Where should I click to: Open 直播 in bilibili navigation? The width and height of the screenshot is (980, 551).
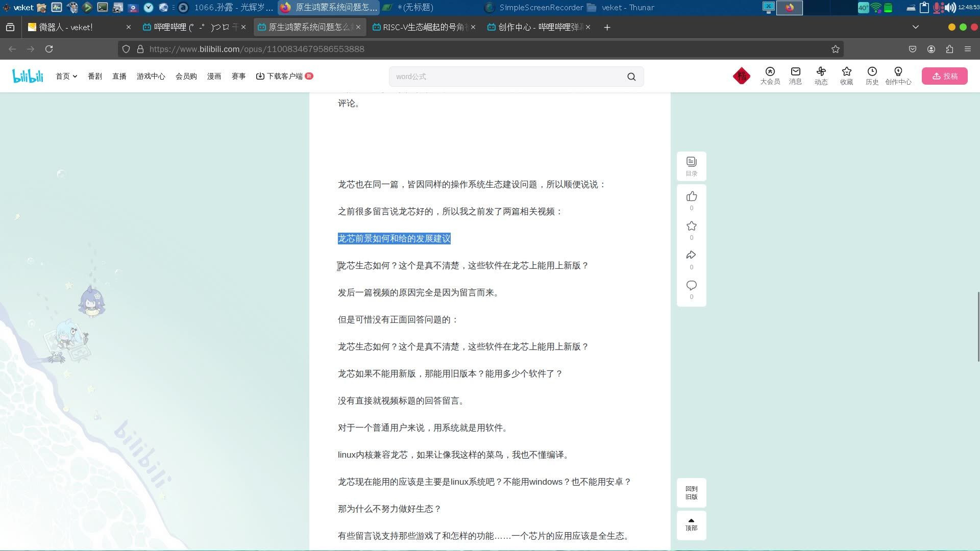(x=119, y=76)
